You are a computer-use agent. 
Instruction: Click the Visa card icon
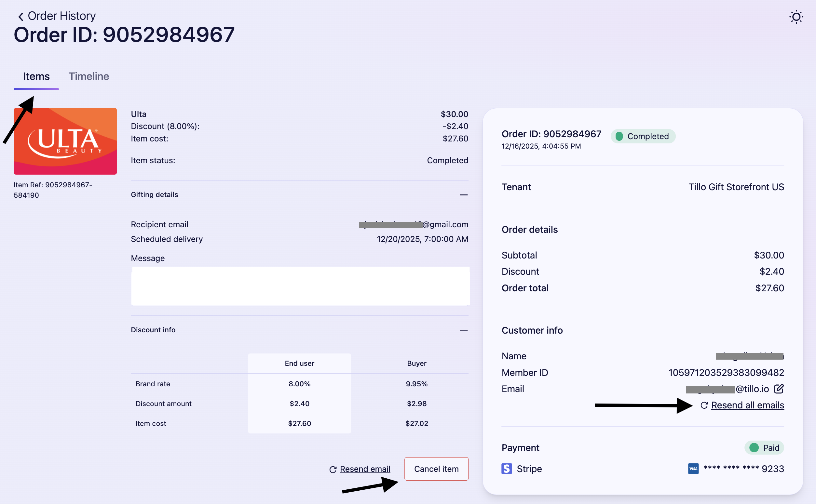click(693, 469)
